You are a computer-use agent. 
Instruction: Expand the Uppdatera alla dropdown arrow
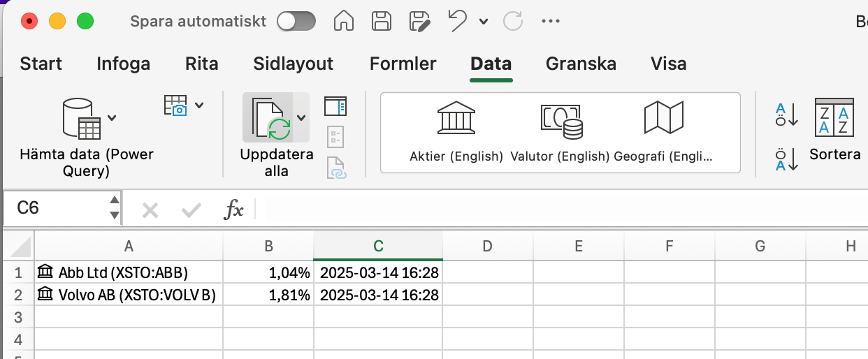(x=301, y=117)
